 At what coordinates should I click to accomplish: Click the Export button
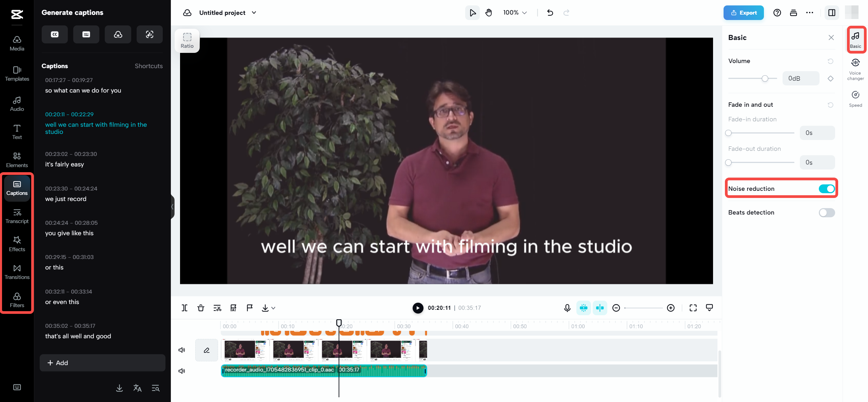click(743, 13)
